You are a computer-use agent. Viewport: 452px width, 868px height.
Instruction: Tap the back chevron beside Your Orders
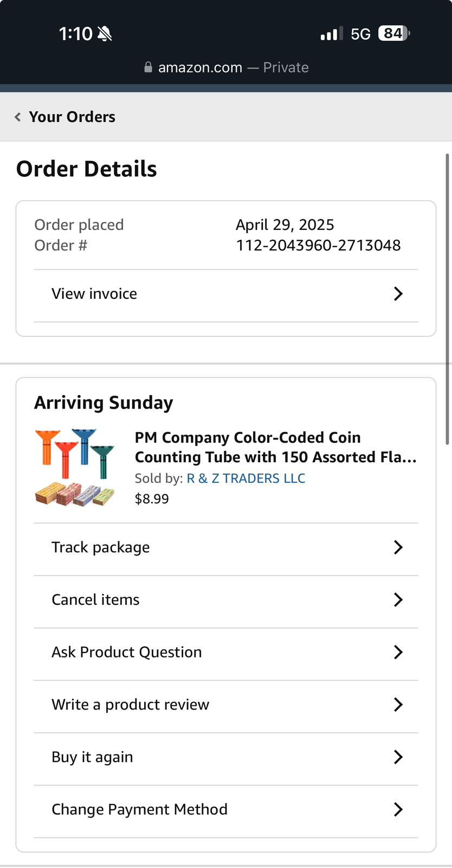tap(18, 117)
